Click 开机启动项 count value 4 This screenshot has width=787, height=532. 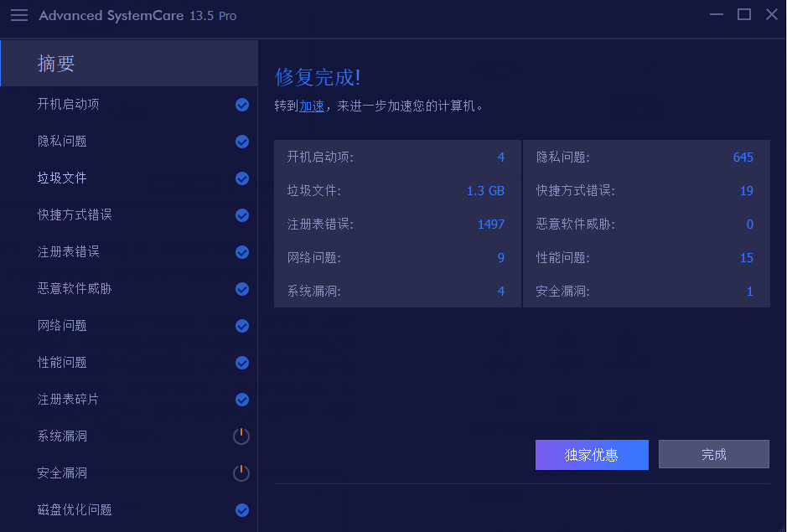click(501, 158)
